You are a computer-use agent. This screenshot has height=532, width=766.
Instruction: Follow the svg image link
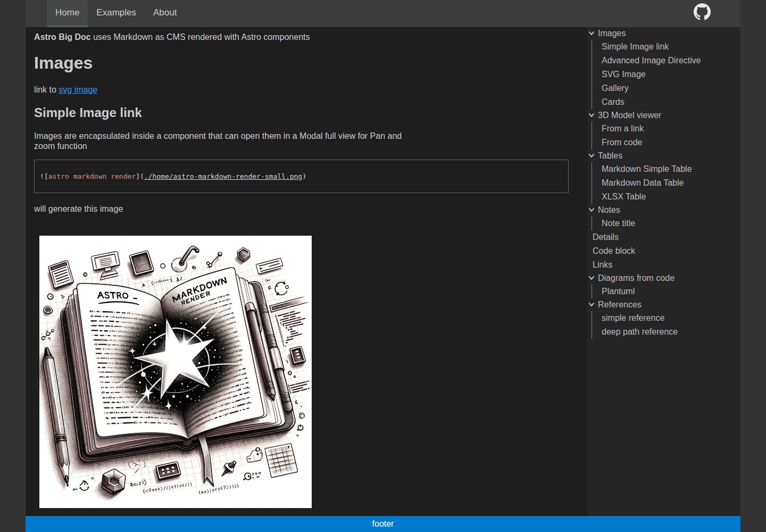pyautogui.click(x=78, y=90)
